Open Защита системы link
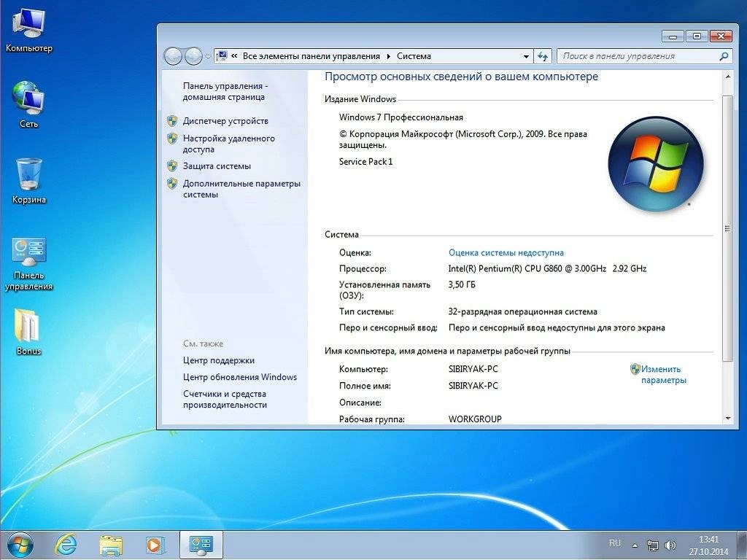747x560 pixels. click(x=217, y=166)
